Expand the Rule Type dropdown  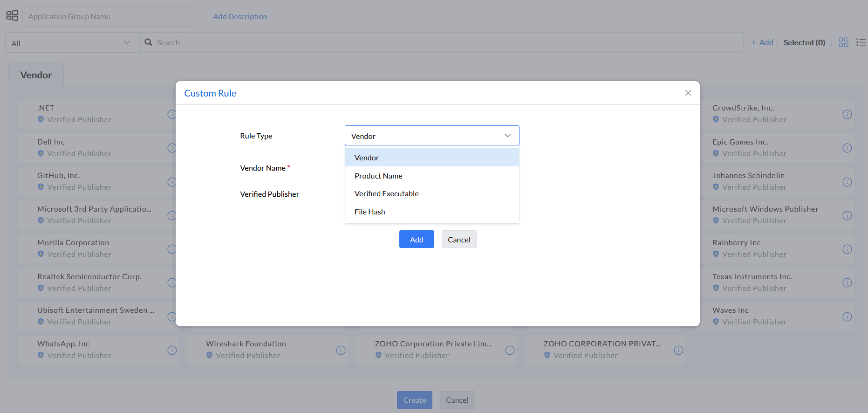431,136
